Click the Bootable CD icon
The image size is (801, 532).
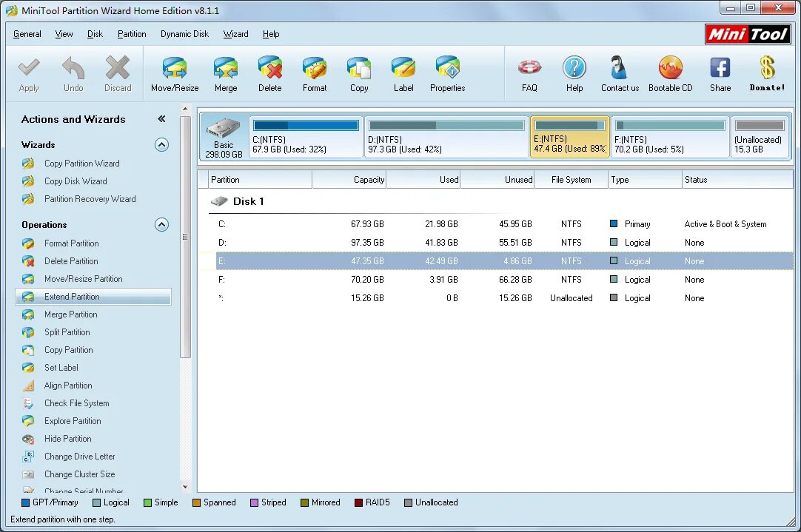(670, 73)
